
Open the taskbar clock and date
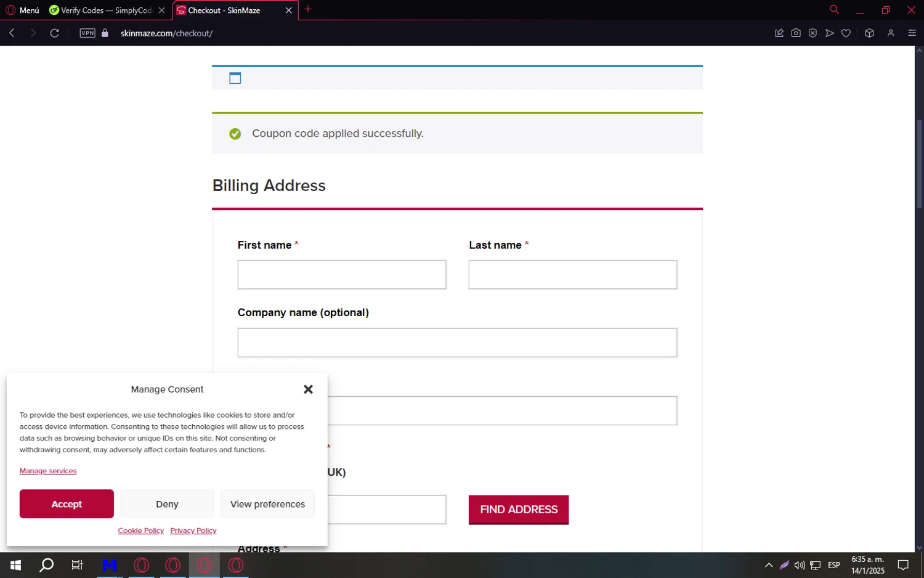868,565
